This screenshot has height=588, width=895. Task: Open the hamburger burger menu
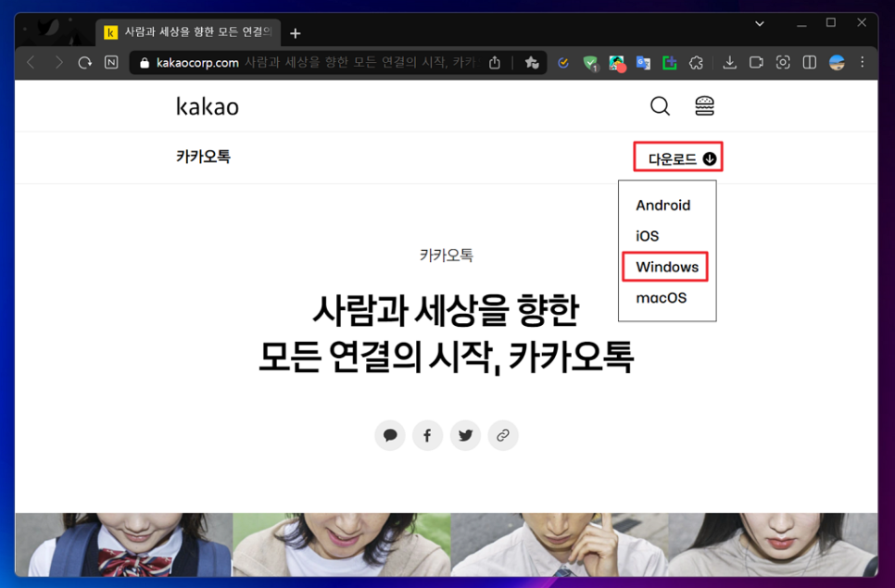(x=704, y=106)
